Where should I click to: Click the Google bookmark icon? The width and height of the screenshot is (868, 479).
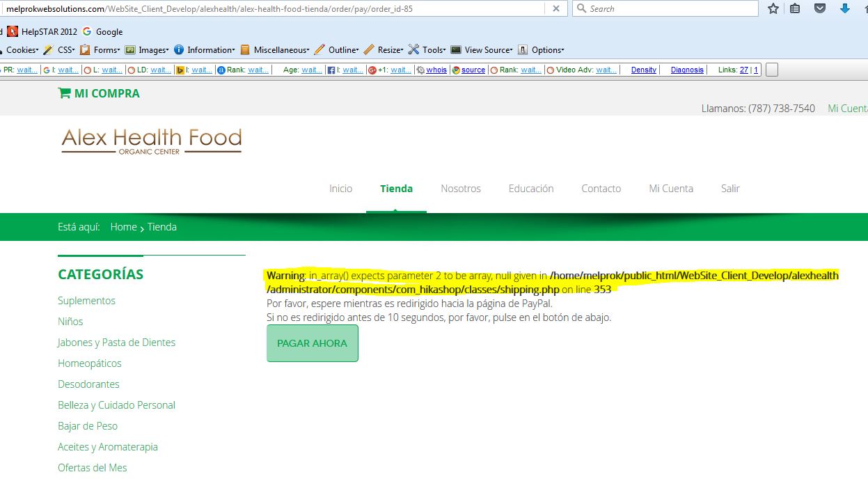87,31
